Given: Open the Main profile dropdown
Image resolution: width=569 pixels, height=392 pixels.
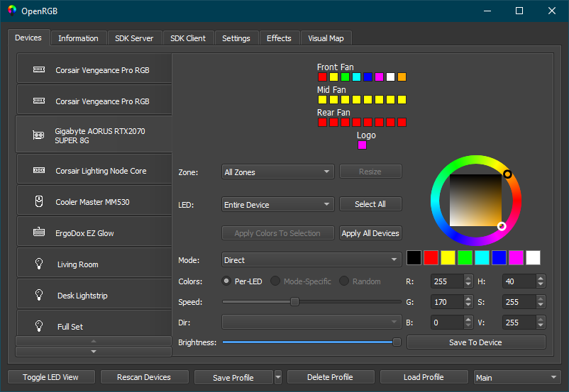Looking at the screenshot, I should 517,377.
